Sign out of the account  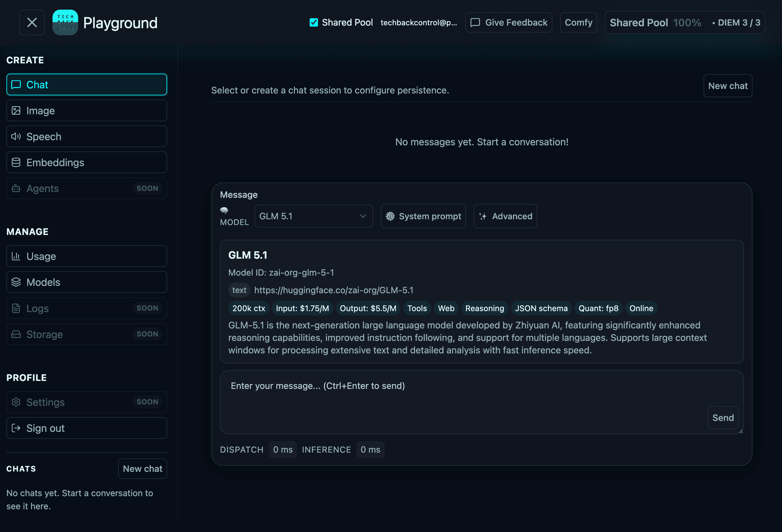click(x=86, y=428)
